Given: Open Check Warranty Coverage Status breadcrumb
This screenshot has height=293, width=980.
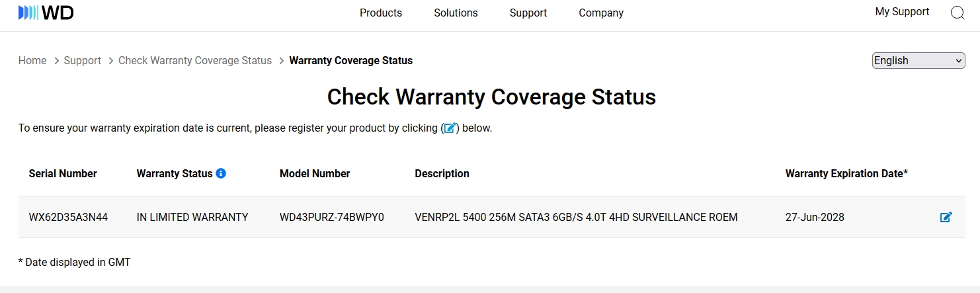Looking at the screenshot, I should [195, 60].
